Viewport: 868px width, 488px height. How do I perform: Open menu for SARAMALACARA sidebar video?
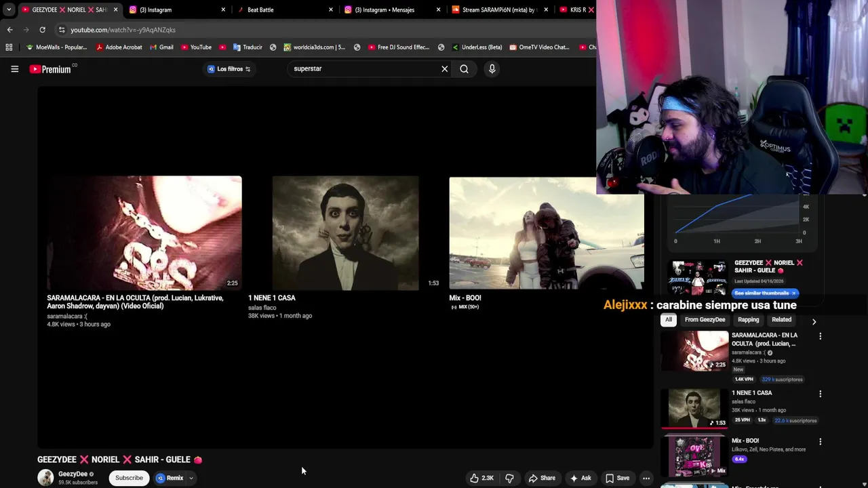pyautogui.click(x=820, y=336)
